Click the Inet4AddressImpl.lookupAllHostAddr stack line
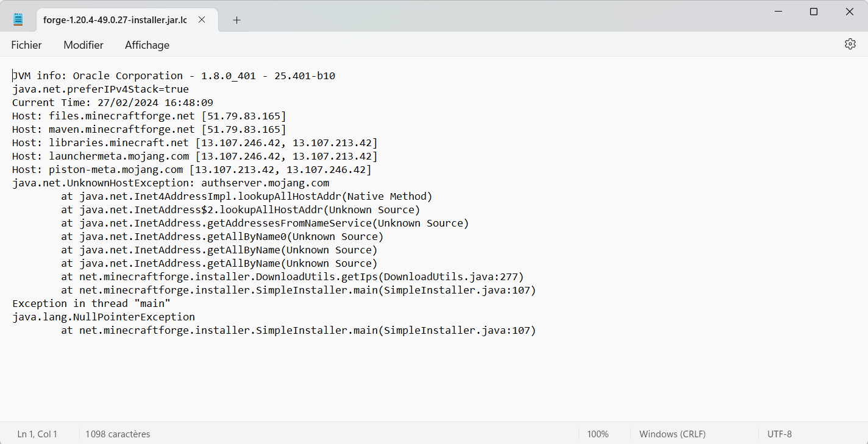This screenshot has height=444, width=868. tap(247, 197)
